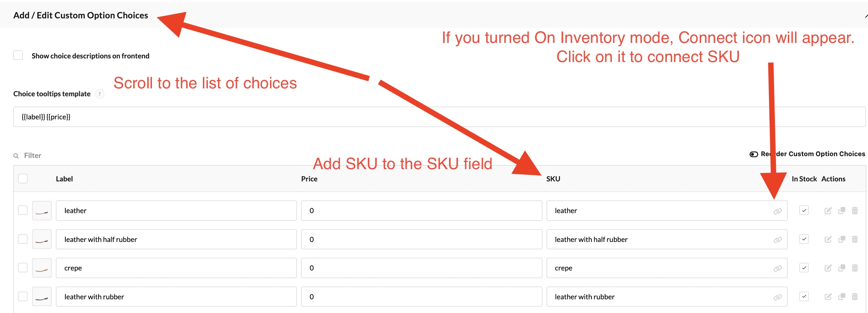Duplicate the leather with half rubber choice

(842, 239)
